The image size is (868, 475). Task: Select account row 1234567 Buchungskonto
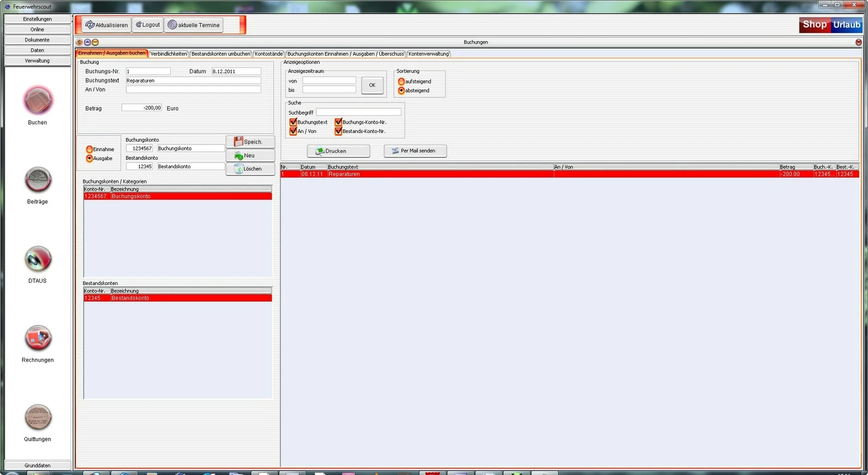click(x=178, y=197)
